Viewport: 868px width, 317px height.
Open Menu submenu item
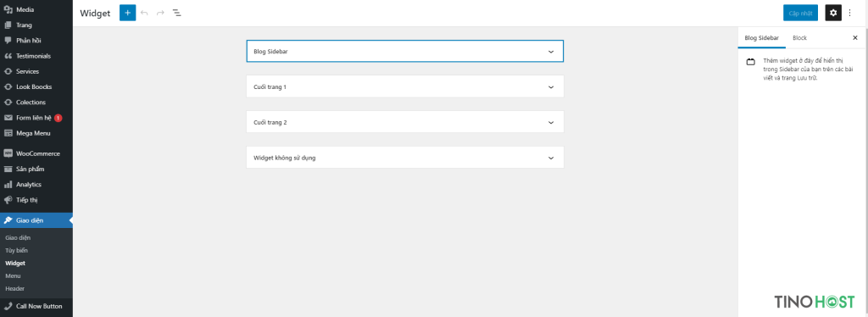pos(13,276)
